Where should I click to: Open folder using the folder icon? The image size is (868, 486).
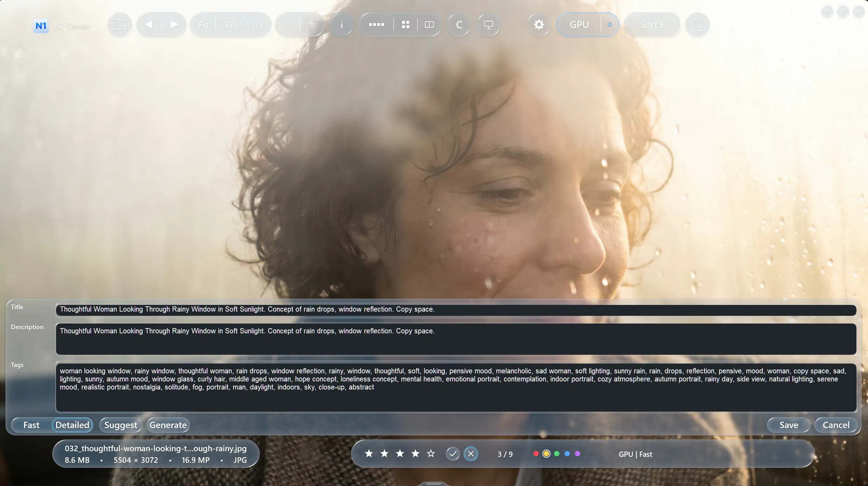pos(120,25)
